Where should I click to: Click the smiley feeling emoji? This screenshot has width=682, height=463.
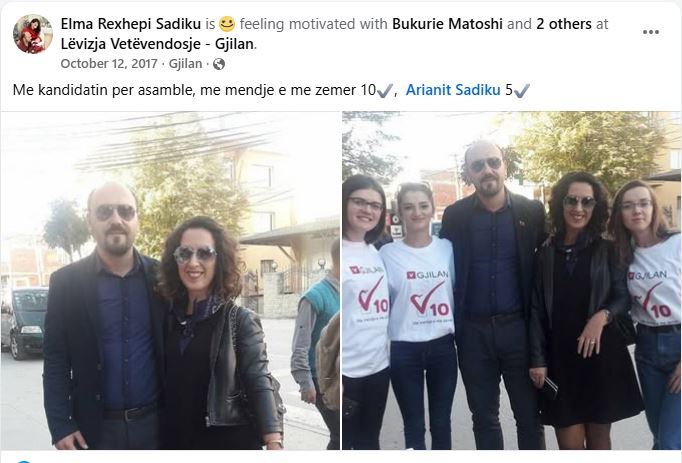[x=227, y=23]
